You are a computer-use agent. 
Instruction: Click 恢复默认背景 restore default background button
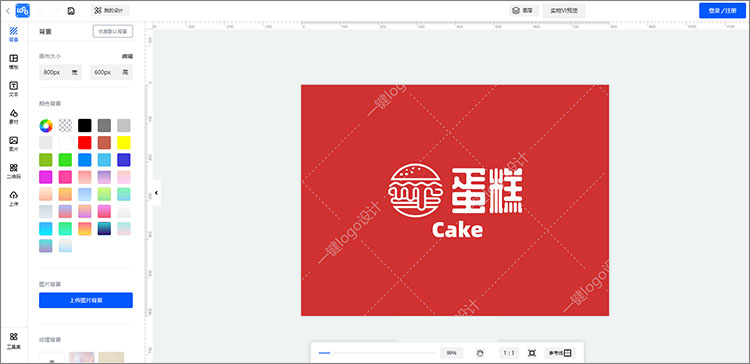tap(113, 32)
